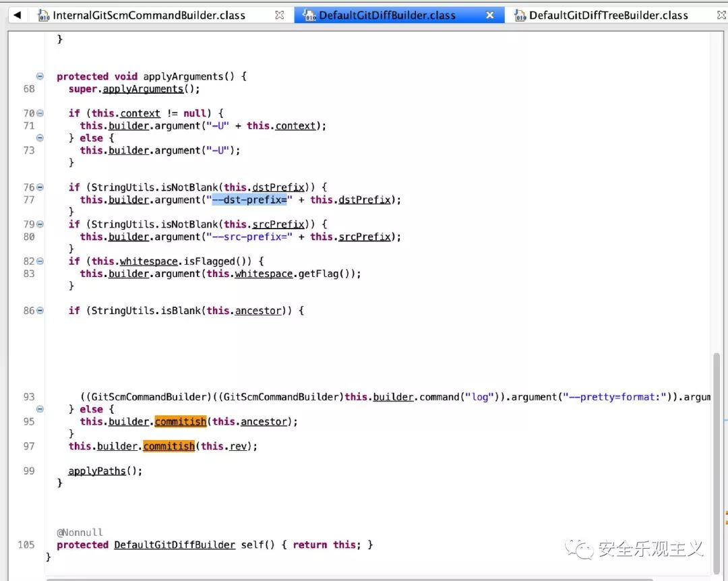Click the highlighted --dst-prefix= string
This screenshot has width=728, height=581.
pyautogui.click(x=249, y=200)
